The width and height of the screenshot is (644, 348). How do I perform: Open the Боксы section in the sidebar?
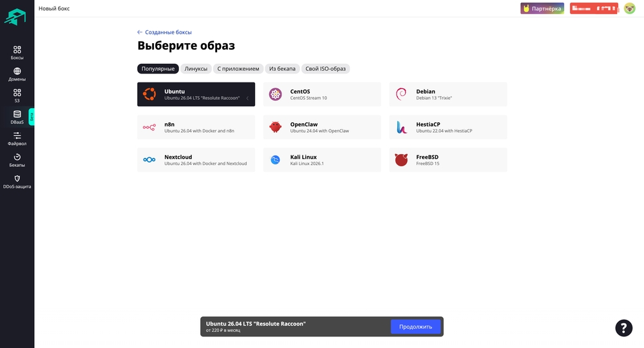pyautogui.click(x=17, y=53)
